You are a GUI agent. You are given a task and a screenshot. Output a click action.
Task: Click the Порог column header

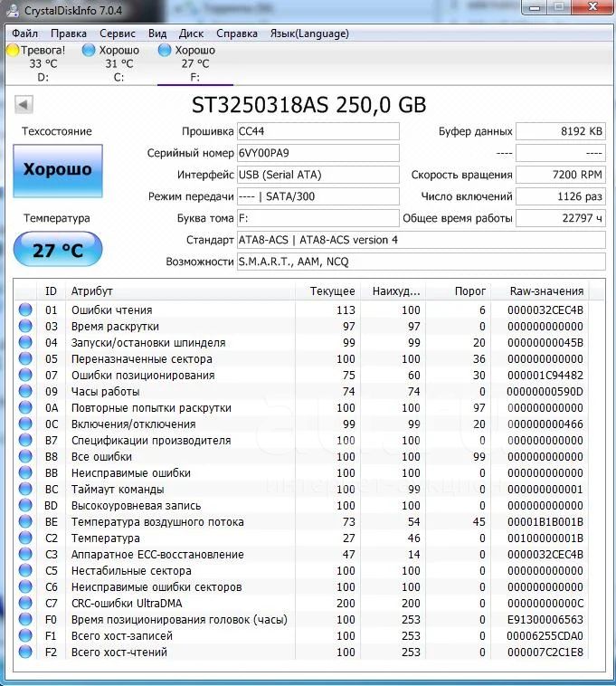click(x=459, y=291)
